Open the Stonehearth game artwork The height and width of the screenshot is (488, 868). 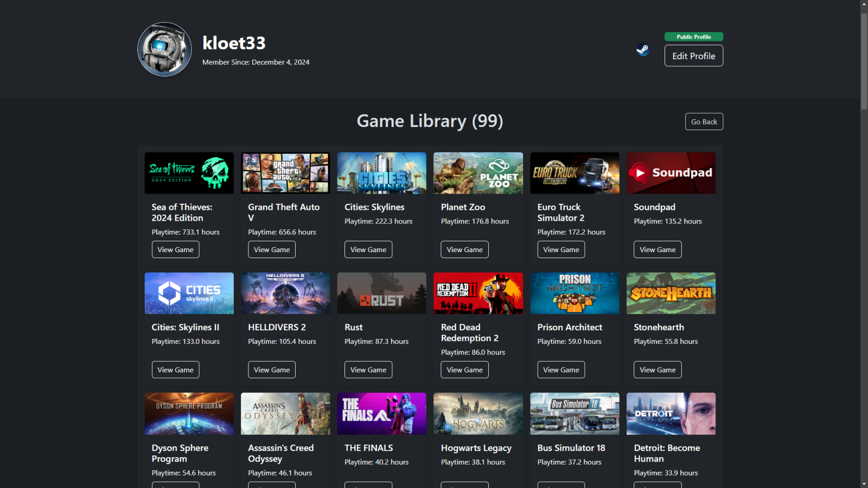671,293
